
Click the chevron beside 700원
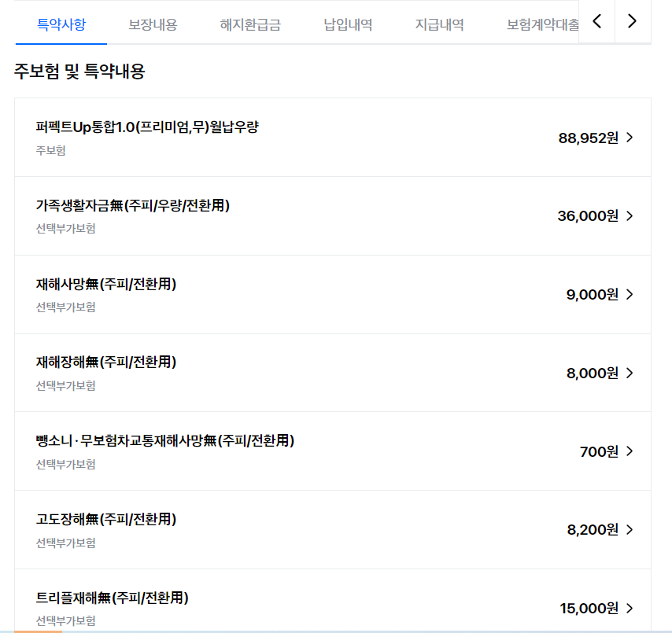(629, 451)
